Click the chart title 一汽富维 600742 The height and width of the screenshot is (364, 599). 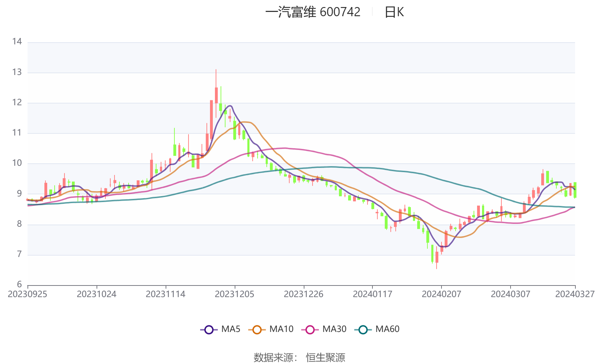(313, 12)
